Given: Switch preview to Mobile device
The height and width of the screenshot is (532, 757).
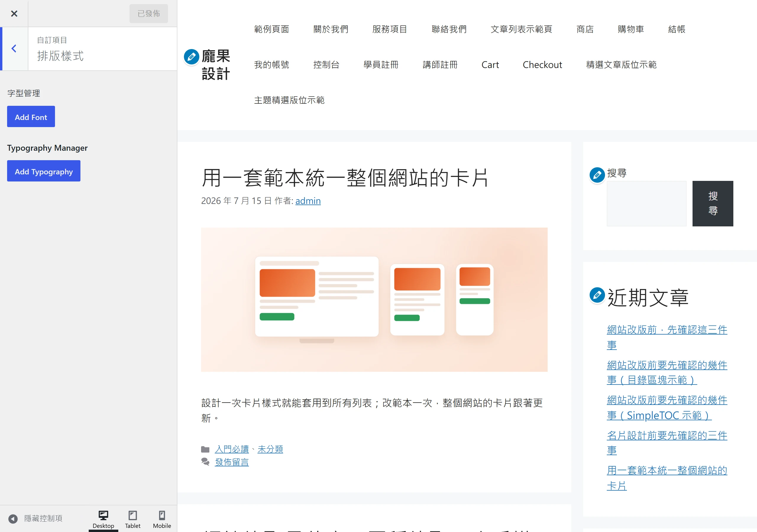Looking at the screenshot, I should [x=162, y=520].
